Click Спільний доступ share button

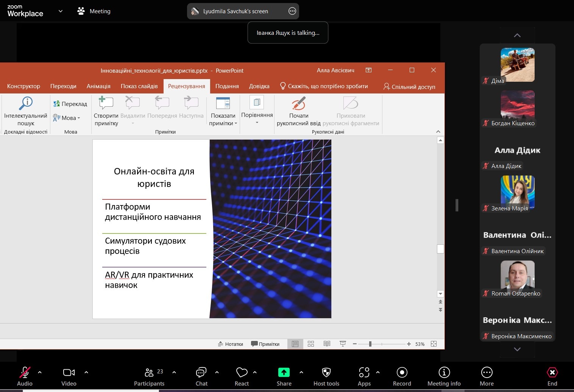coord(409,87)
